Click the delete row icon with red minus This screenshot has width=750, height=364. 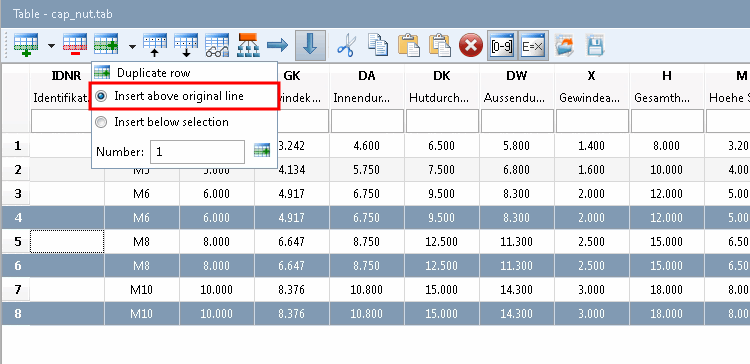(x=75, y=45)
